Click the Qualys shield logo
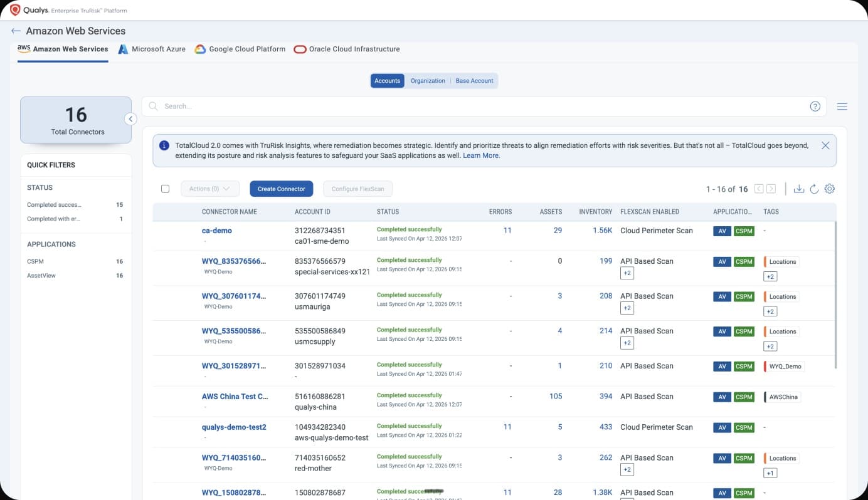The image size is (868, 500). pos(15,10)
